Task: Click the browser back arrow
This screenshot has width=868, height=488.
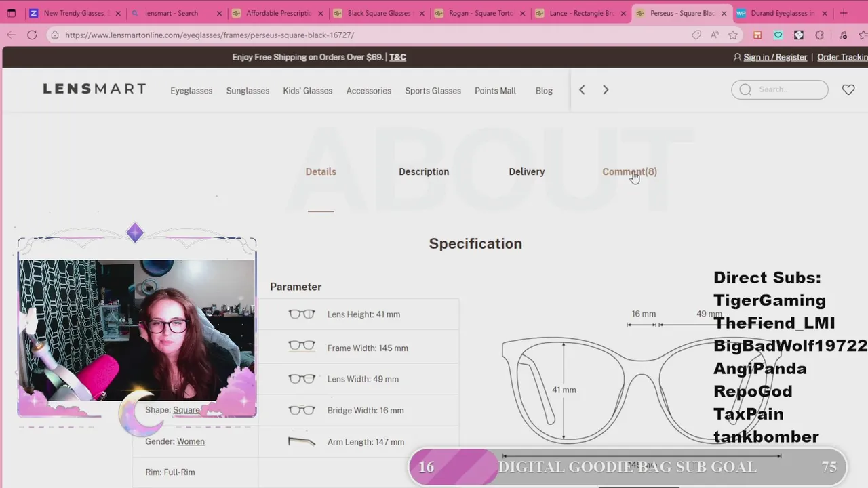Action: [12, 35]
